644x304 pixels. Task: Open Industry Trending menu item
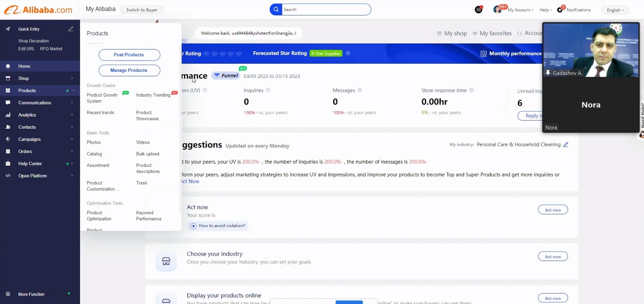(x=153, y=95)
